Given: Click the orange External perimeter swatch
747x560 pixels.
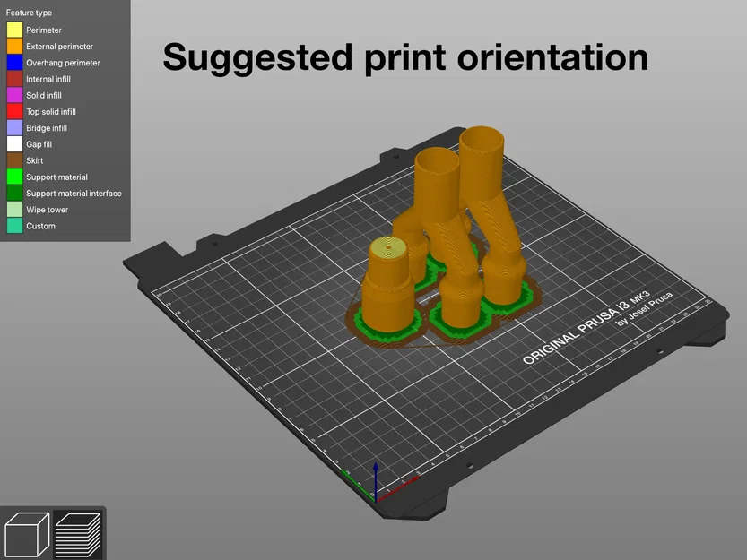Looking at the screenshot, I should [14, 47].
